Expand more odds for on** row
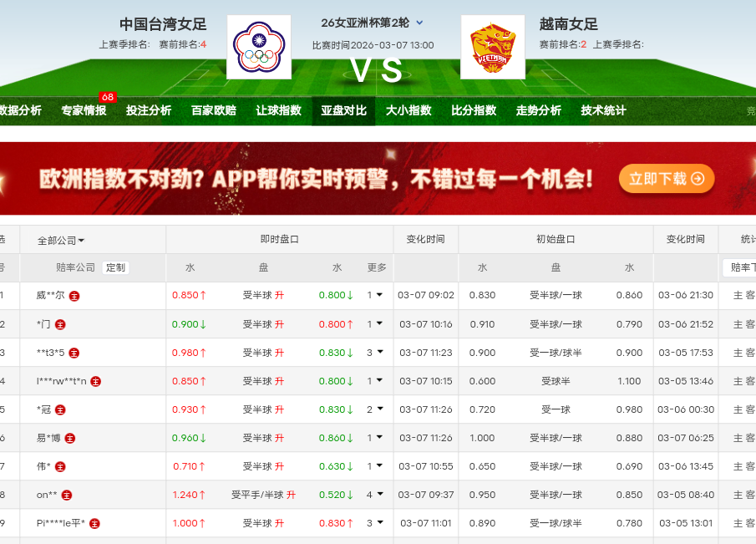This screenshot has width=756, height=544. pyautogui.click(x=375, y=495)
